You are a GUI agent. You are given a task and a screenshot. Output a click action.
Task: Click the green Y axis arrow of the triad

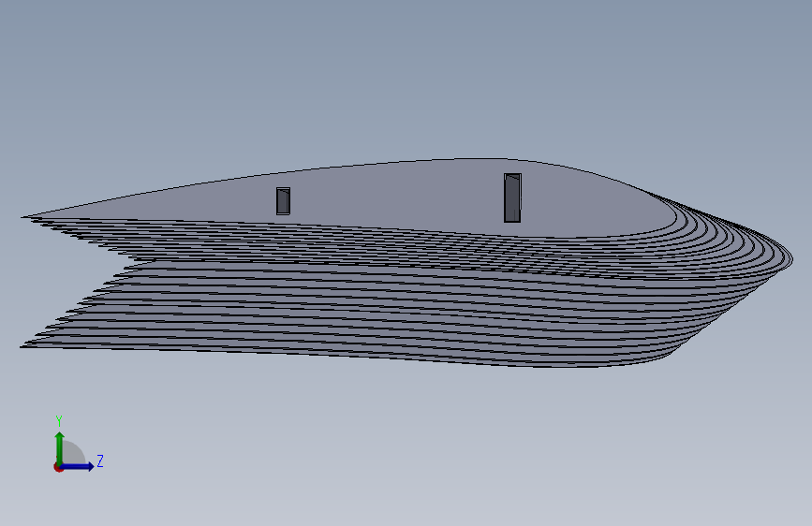coord(60,448)
